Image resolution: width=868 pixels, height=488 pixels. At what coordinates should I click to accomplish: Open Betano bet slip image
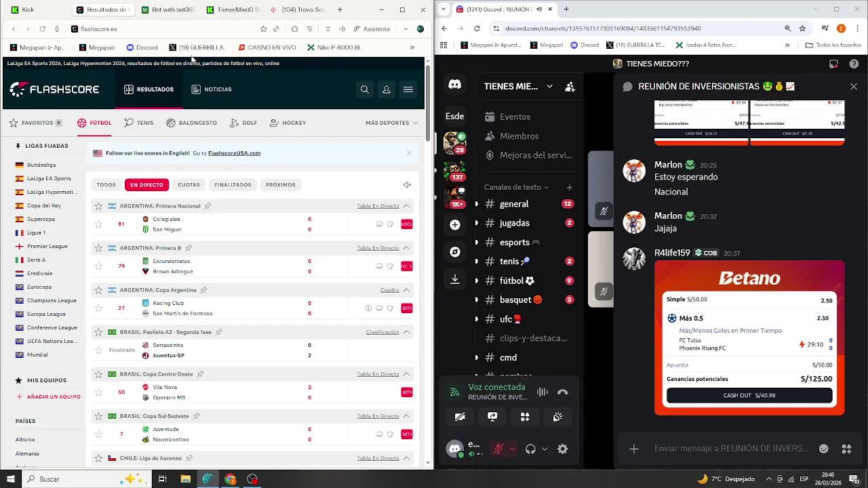tap(749, 338)
